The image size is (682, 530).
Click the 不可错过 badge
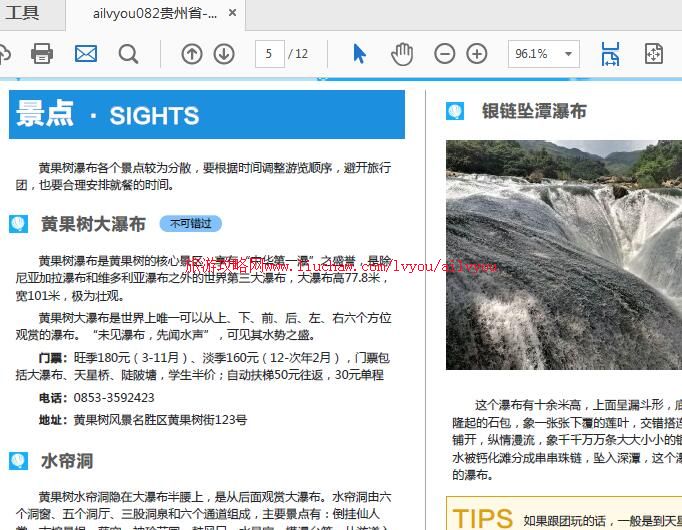point(190,224)
